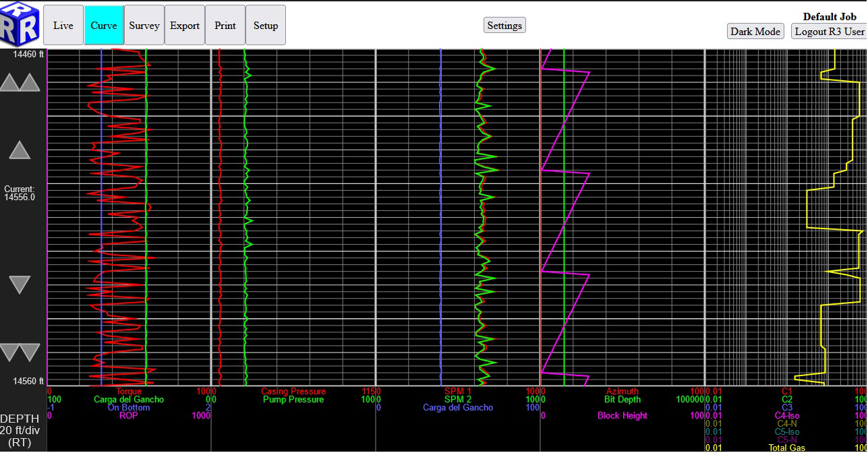
Task: Select the Torque curve label
Action: point(129,392)
